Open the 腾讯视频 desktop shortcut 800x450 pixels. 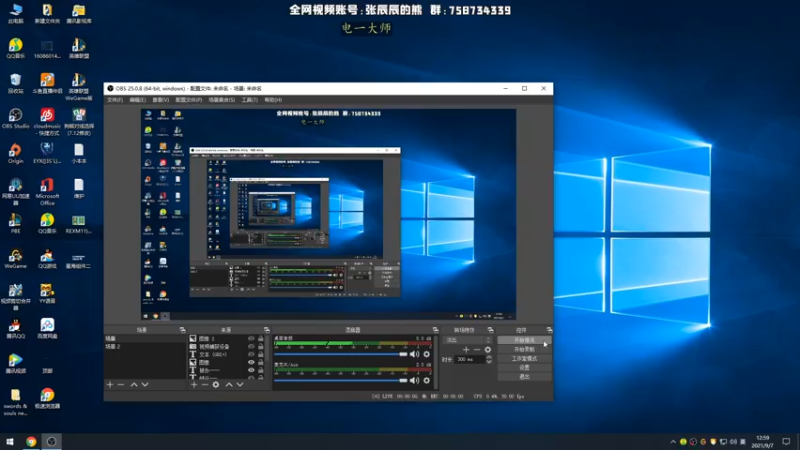pos(15,363)
